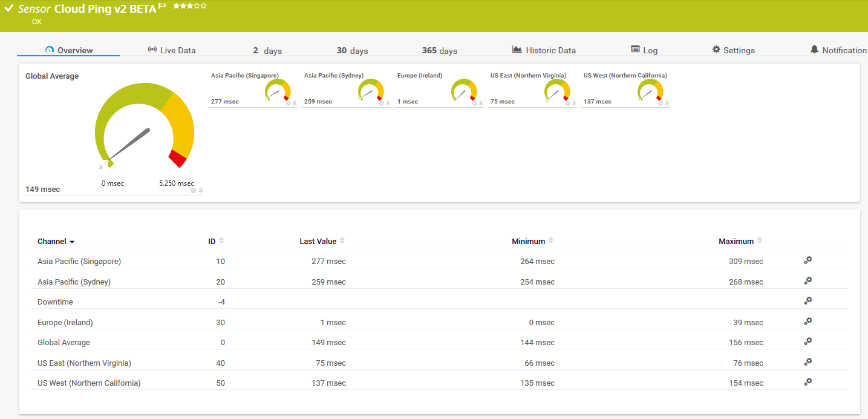Click the settings wrench for the Europe (Ireland) row
868x419 pixels.
(808, 322)
